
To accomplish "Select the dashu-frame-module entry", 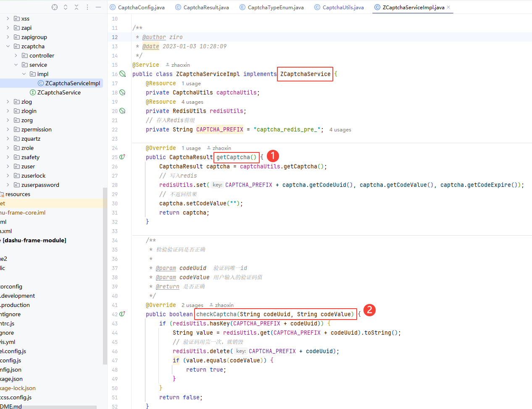I will pyautogui.click(x=34, y=240).
